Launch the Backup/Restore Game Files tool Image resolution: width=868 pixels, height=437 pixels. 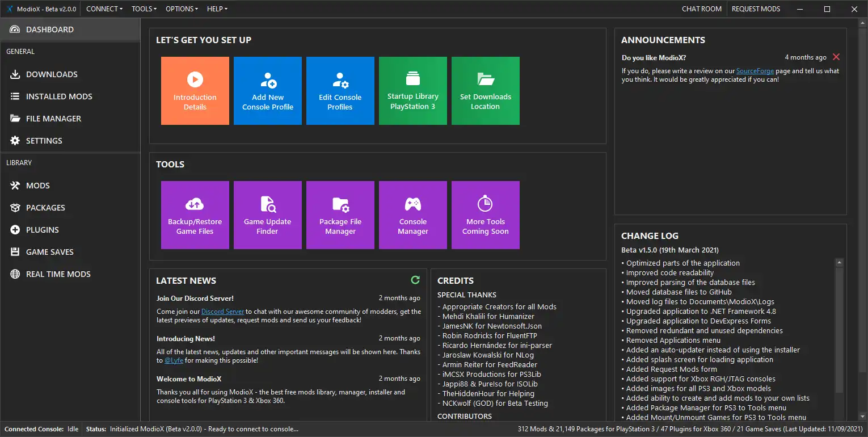(x=195, y=215)
